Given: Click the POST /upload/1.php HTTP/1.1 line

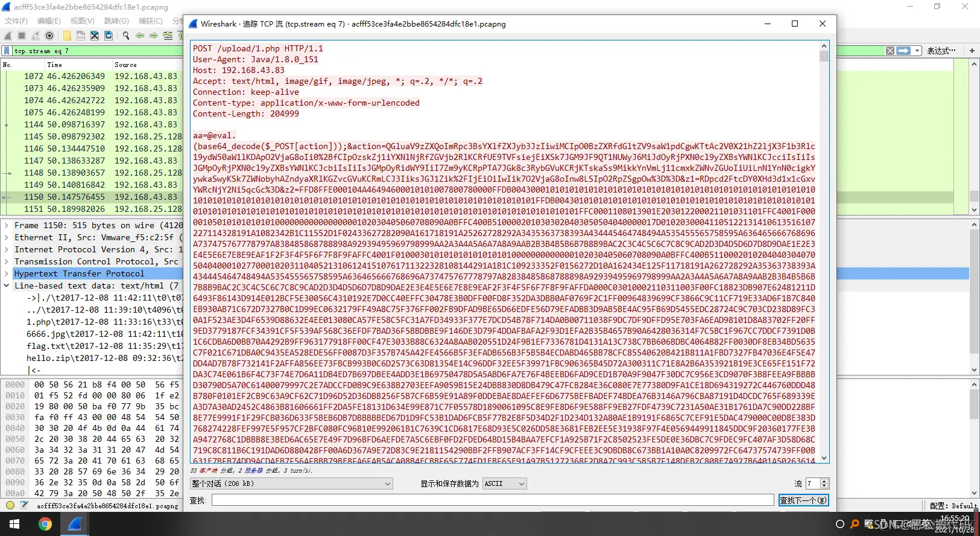Looking at the screenshot, I should pyautogui.click(x=258, y=48).
